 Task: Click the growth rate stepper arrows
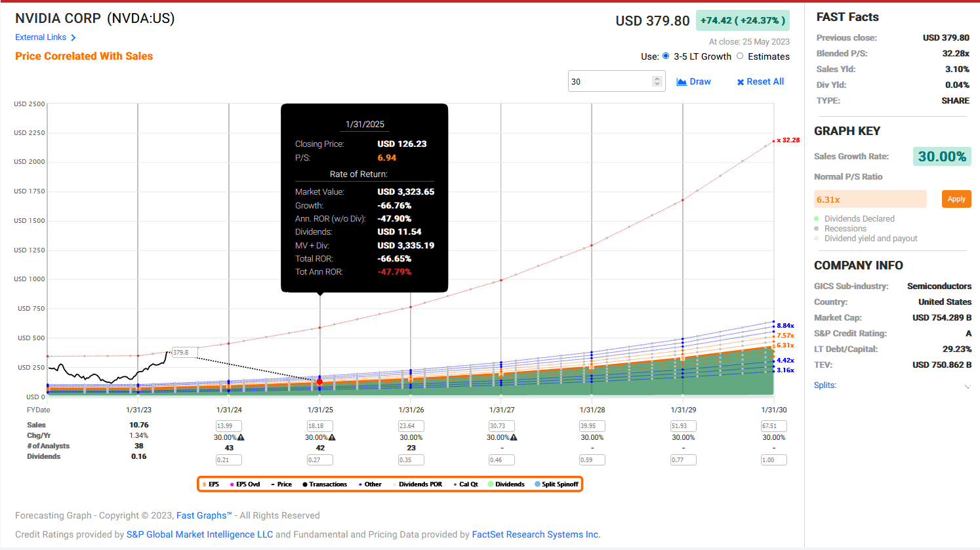(657, 81)
